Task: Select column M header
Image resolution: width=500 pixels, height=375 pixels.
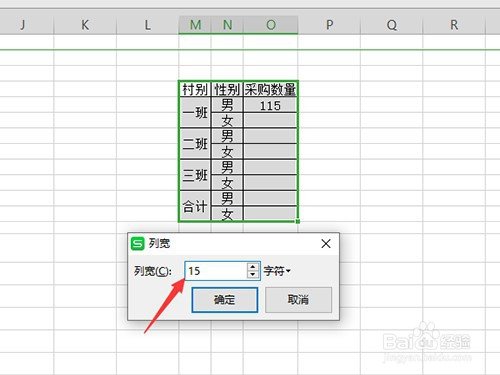Action: [x=195, y=25]
